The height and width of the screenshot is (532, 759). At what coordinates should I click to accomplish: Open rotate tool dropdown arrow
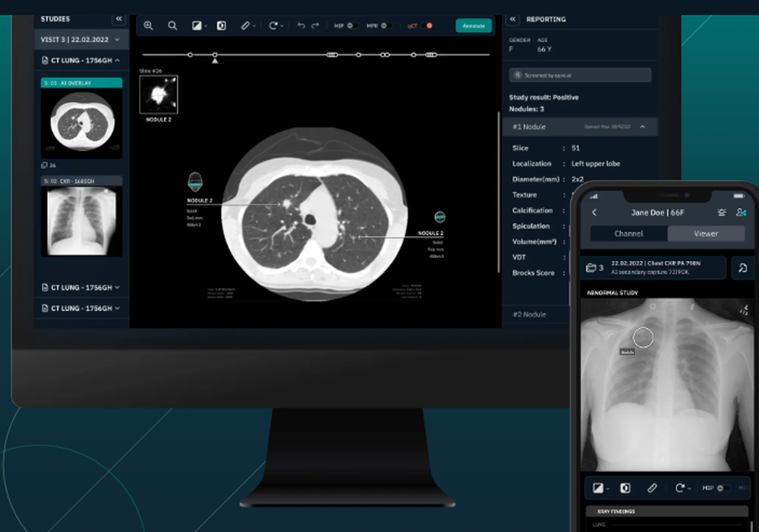tap(282, 26)
